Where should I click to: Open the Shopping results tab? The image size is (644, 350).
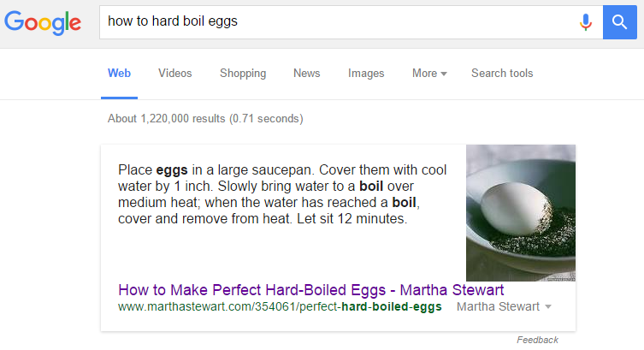(x=243, y=74)
